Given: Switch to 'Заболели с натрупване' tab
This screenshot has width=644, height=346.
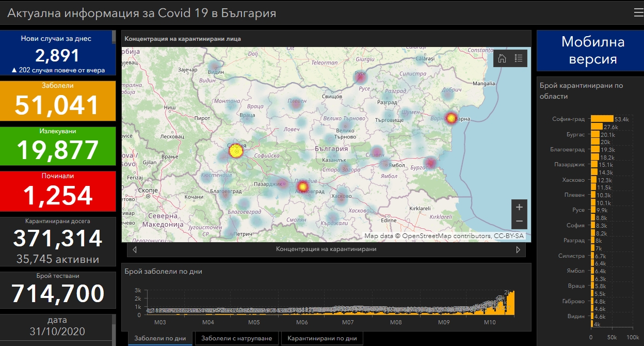Looking at the screenshot, I should tap(236, 338).
